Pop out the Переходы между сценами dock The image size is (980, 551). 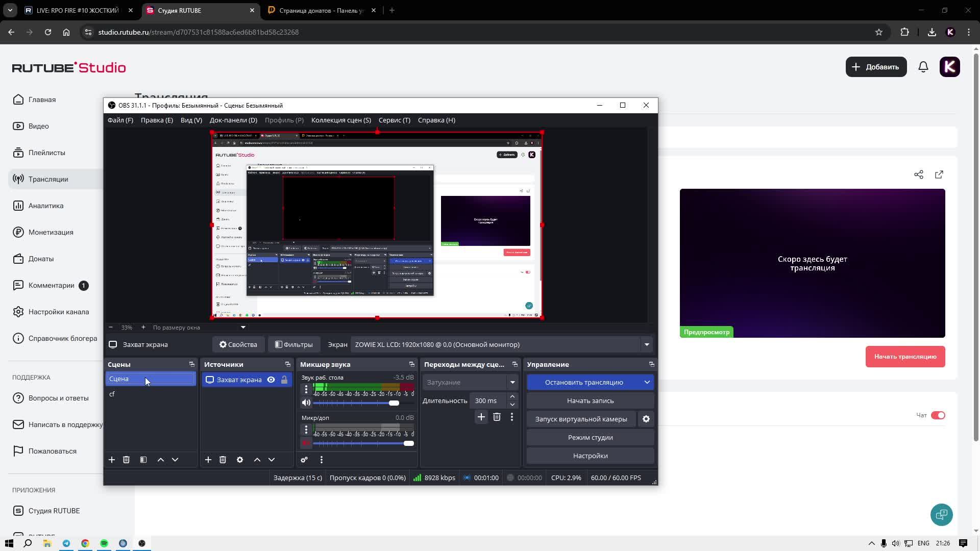pos(515,364)
